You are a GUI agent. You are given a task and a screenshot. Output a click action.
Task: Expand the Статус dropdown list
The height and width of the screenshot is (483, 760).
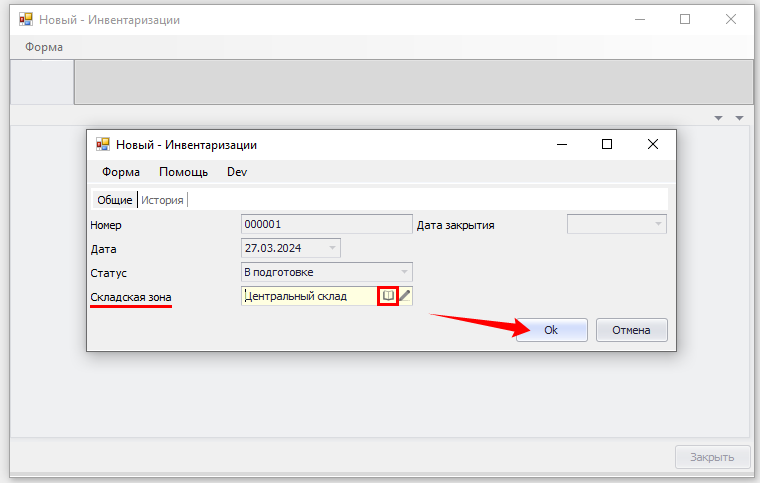(404, 272)
